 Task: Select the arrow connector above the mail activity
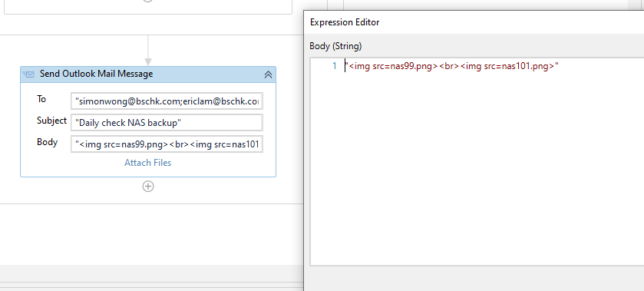coord(148,50)
